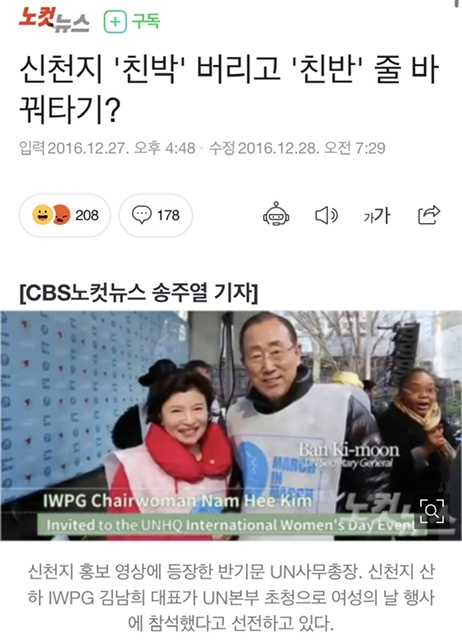Open the Ban Ki-moon article photo
This screenshot has width=462, height=640.
231,426
